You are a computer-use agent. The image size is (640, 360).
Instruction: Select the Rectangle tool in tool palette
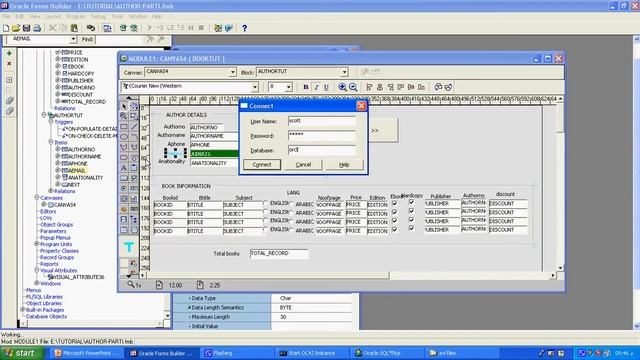coord(124,127)
